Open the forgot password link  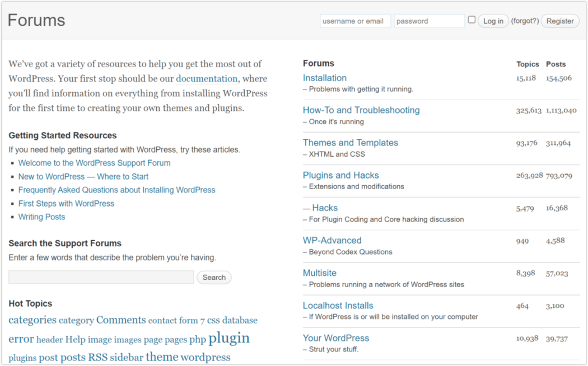click(525, 21)
